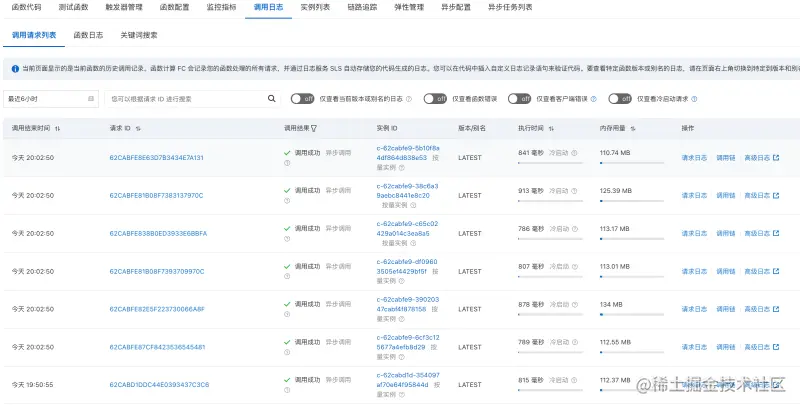Enable the 仅查看函数错误 switch
This screenshot has height=408, width=800.
click(x=435, y=99)
